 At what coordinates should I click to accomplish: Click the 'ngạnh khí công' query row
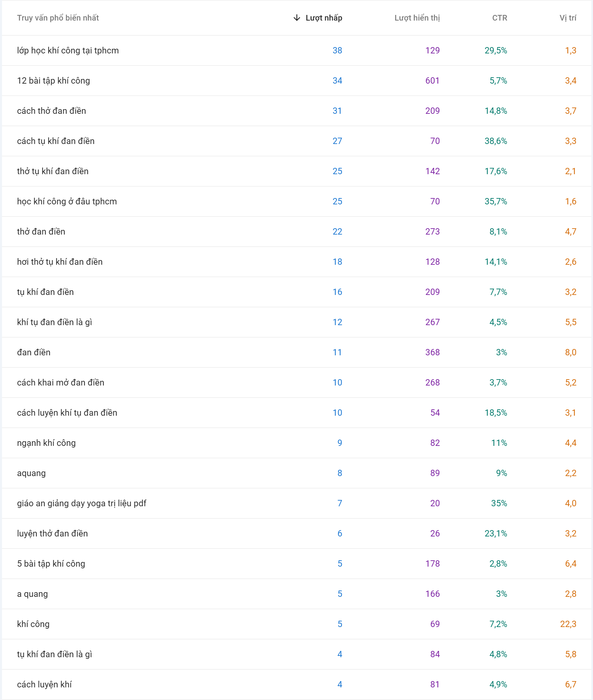46,443
